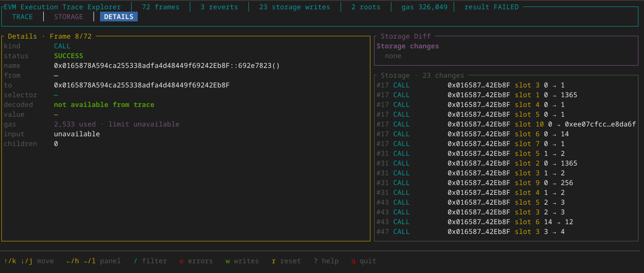Click the 'result FAILED' status
Screen dimensions: 644x273
click(x=491, y=7)
